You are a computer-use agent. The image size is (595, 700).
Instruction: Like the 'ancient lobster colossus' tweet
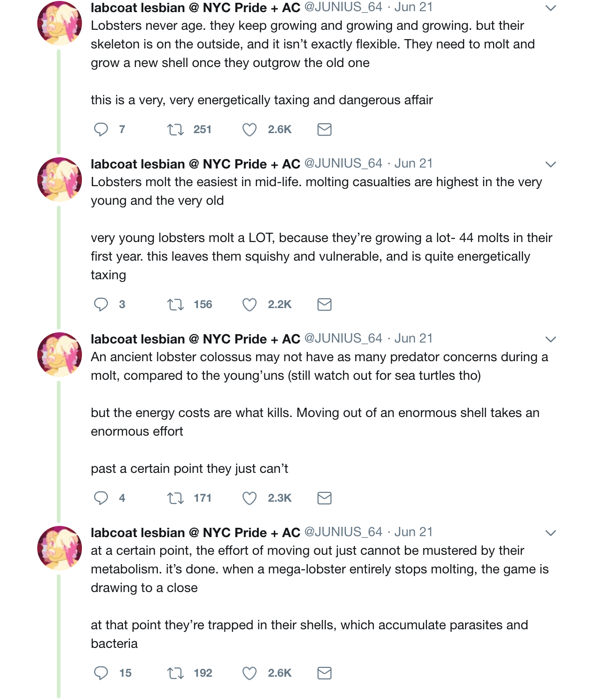(x=250, y=498)
